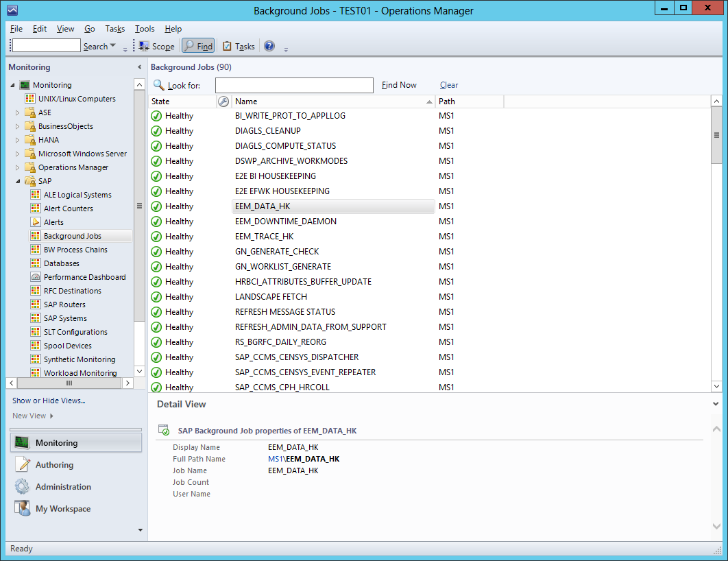The height and width of the screenshot is (561, 728).
Task: Click the Databases view icon
Action: pyautogui.click(x=35, y=263)
